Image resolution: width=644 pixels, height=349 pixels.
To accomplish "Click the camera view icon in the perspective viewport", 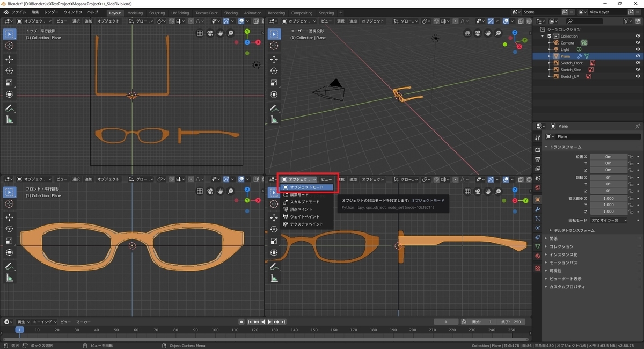I will pos(477,33).
